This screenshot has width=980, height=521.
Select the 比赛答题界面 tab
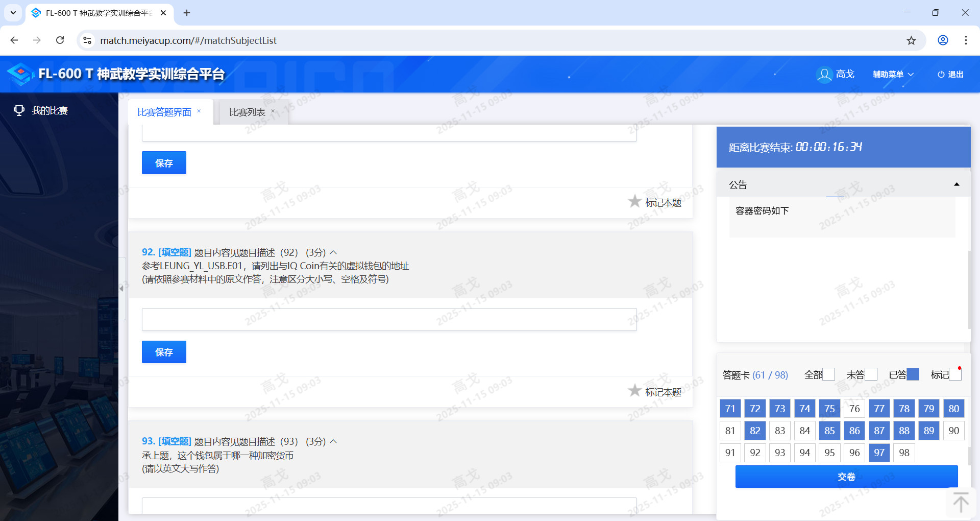pyautogui.click(x=164, y=112)
